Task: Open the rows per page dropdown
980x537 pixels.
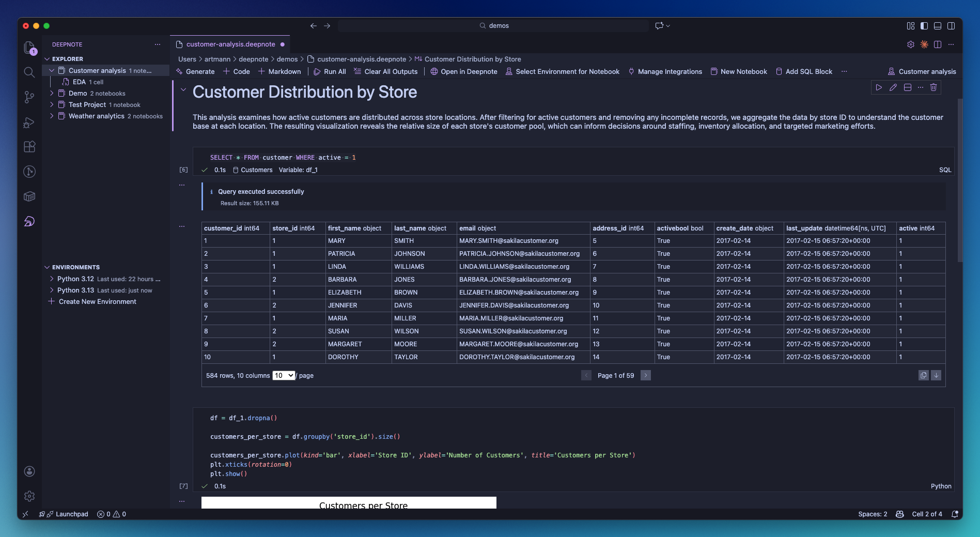Action: tap(284, 375)
